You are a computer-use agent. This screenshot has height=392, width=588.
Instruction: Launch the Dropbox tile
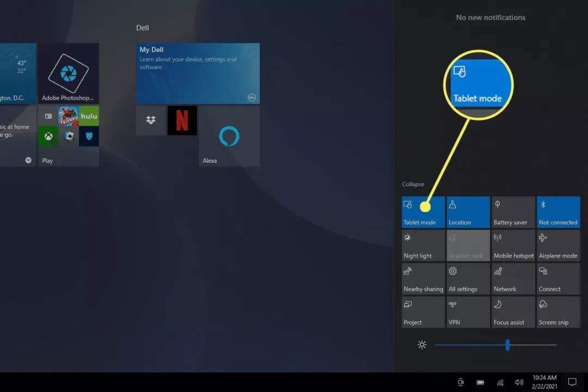(x=151, y=120)
